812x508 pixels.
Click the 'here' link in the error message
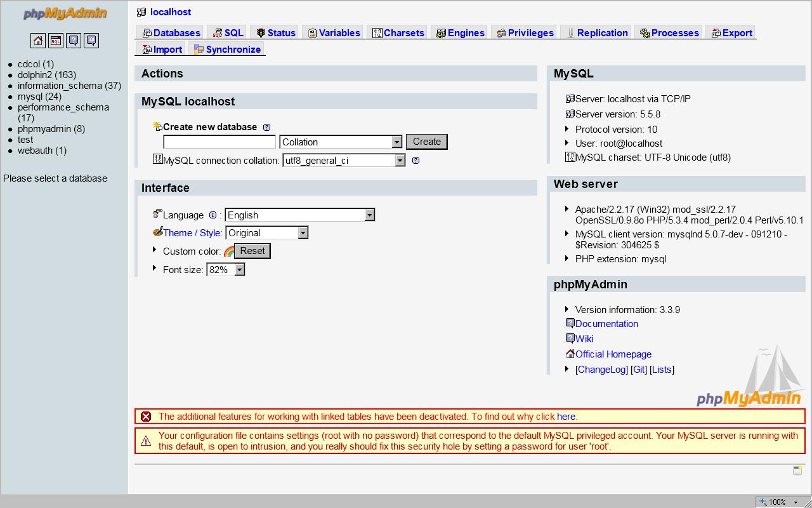(x=566, y=417)
